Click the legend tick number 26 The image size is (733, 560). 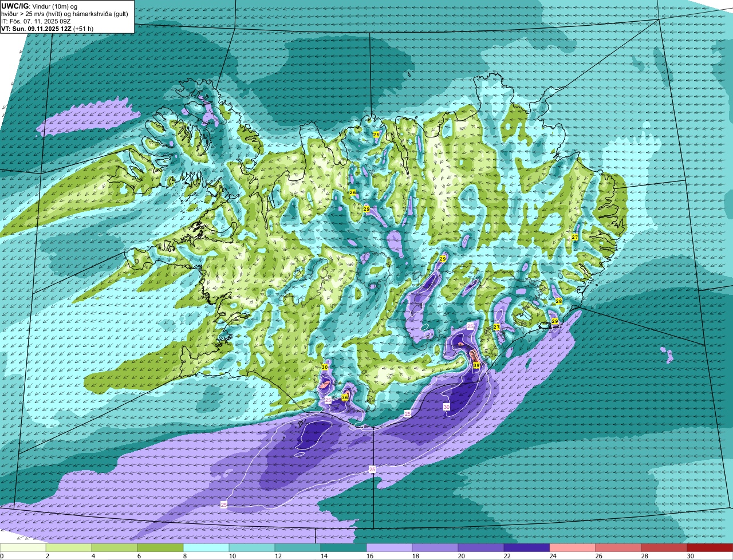point(598,556)
